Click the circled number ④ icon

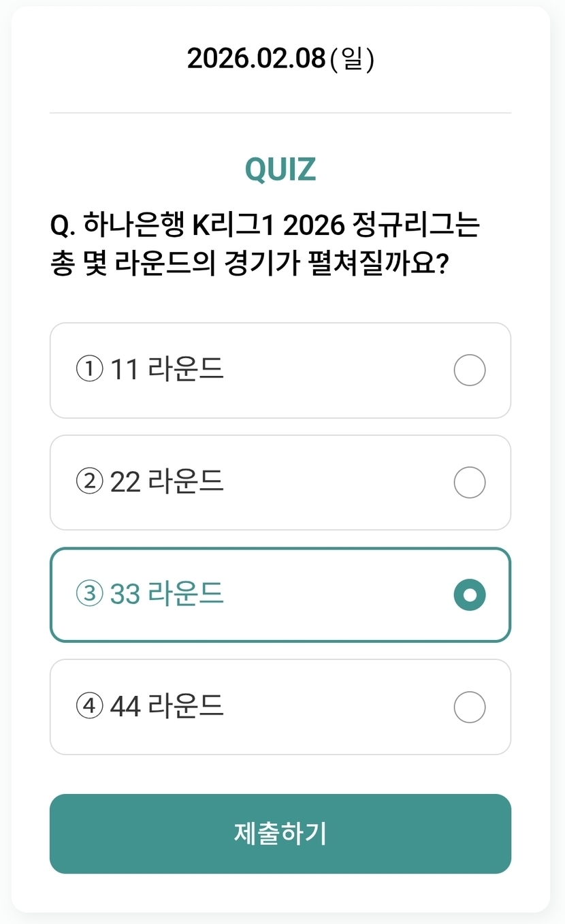(x=88, y=707)
